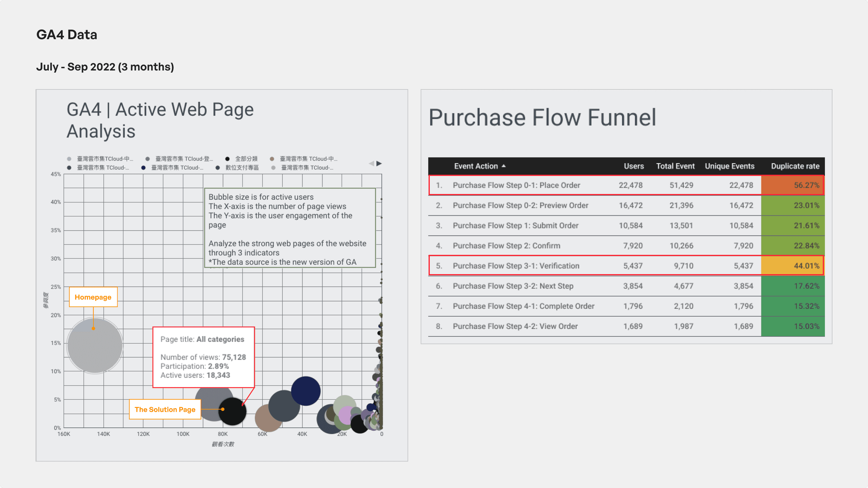The height and width of the screenshot is (488, 868).
Task: Select row Step 3-1: Verification
Action: [x=516, y=266]
